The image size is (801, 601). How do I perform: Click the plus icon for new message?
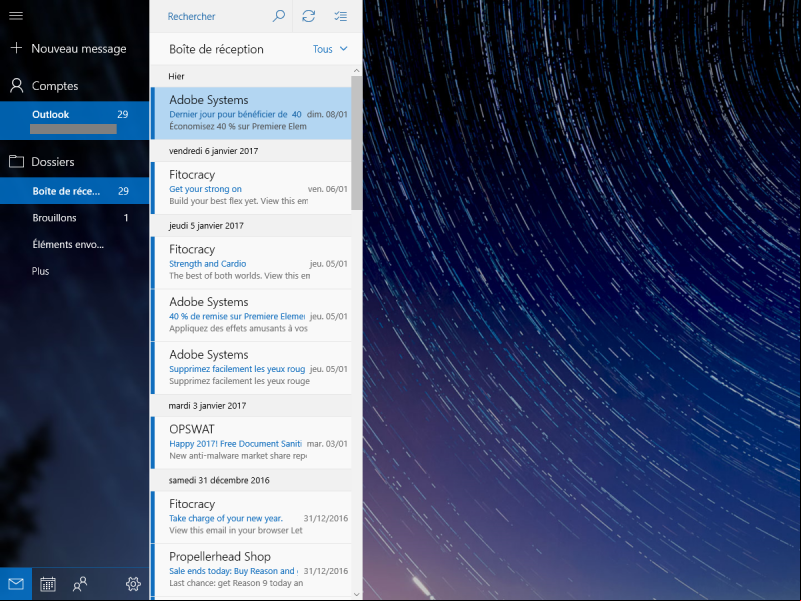pos(16,48)
